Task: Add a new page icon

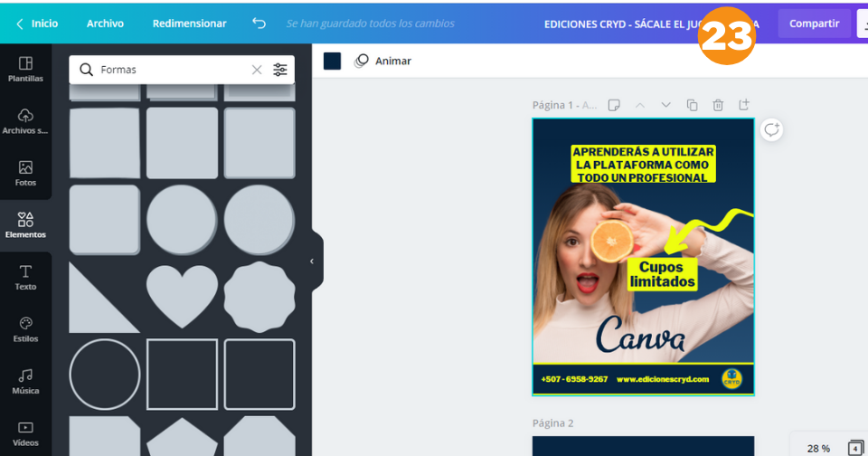Action: [744, 105]
